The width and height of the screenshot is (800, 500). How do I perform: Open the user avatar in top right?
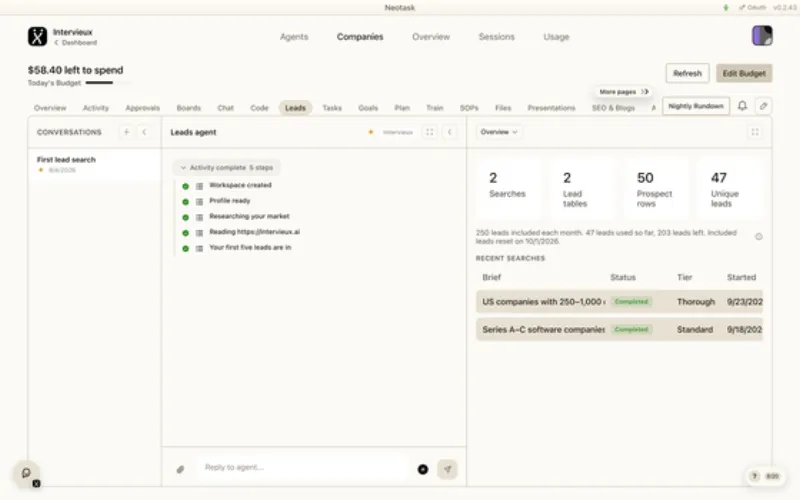pos(762,36)
